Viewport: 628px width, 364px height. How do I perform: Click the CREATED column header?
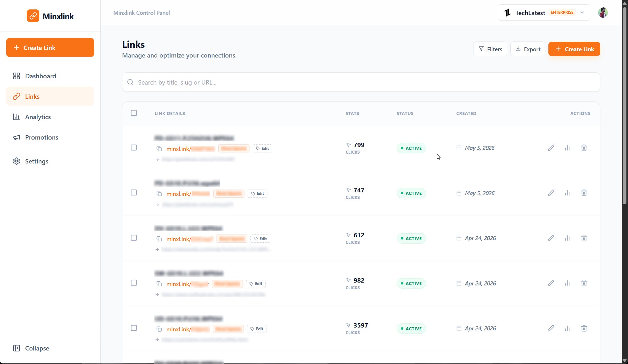click(466, 113)
